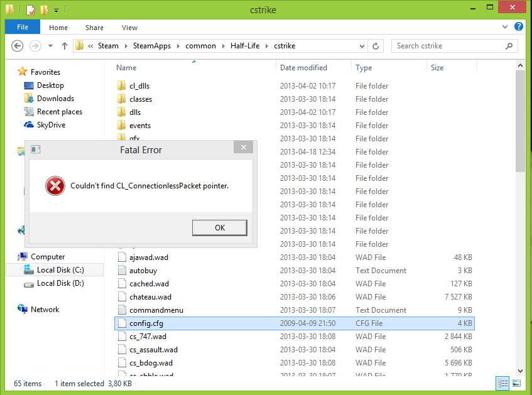
Task: Select the config.cfg file icon
Action: pos(122,323)
